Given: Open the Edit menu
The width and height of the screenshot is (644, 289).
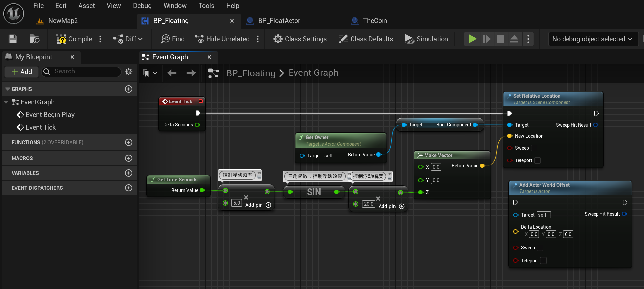Looking at the screenshot, I should (x=61, y=6).
